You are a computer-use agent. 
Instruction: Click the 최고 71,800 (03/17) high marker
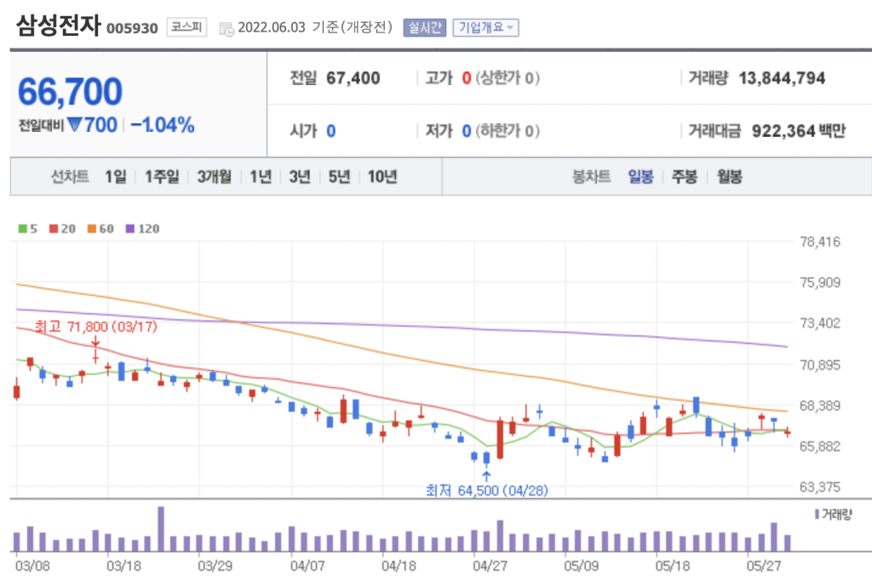[95, 326]
